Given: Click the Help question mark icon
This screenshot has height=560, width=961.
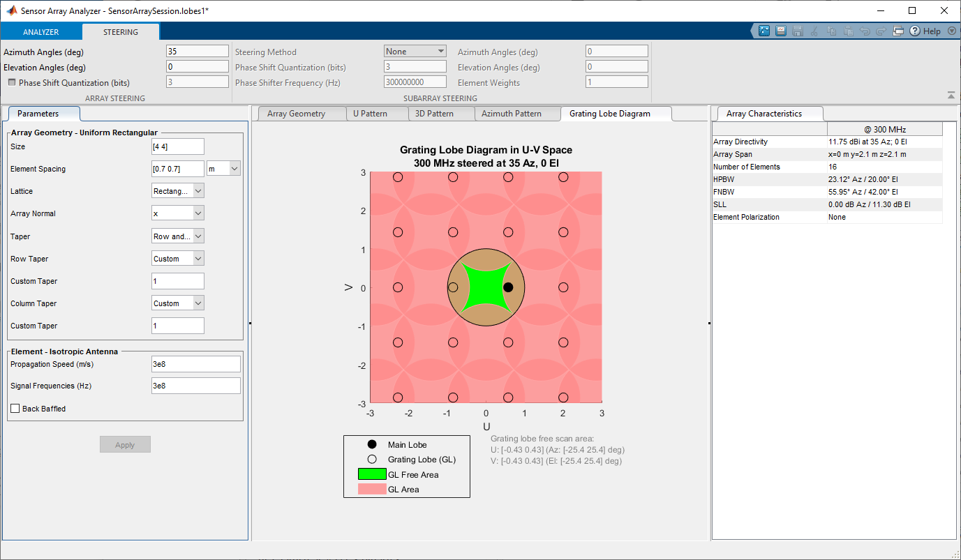Looking at the screenshot, I should (x=915, y=31).
